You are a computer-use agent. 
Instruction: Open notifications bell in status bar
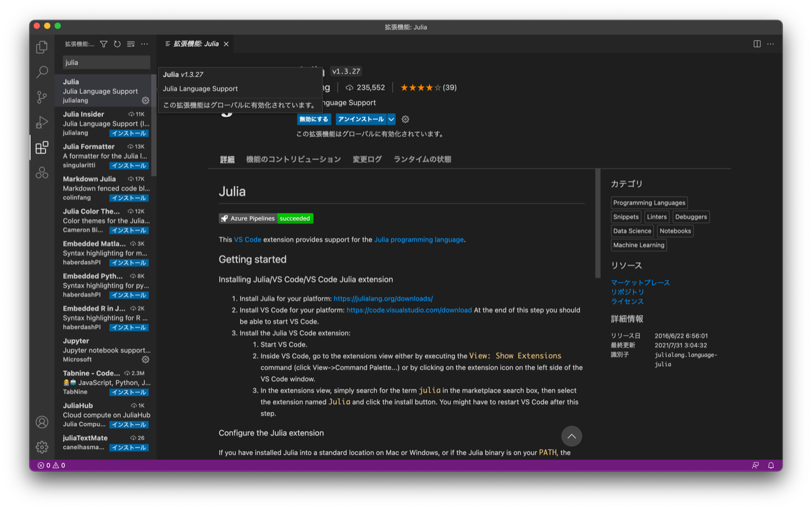click(771, 465)
